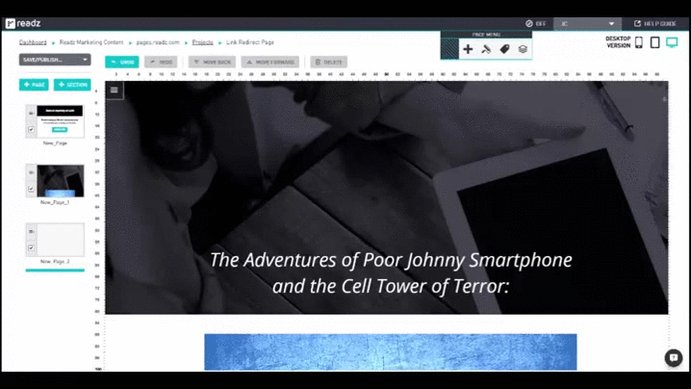
Task: Open the chat bubble support widget
Action: coord(673,357)
